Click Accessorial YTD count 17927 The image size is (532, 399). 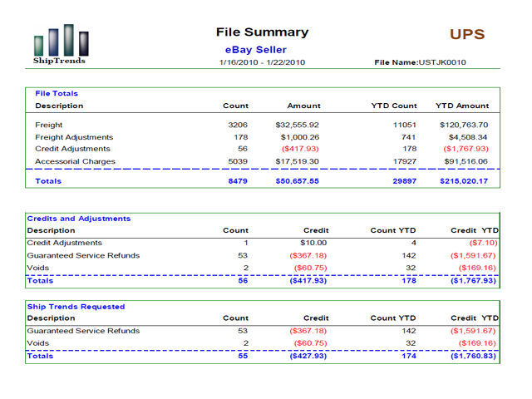click(405, 161)
